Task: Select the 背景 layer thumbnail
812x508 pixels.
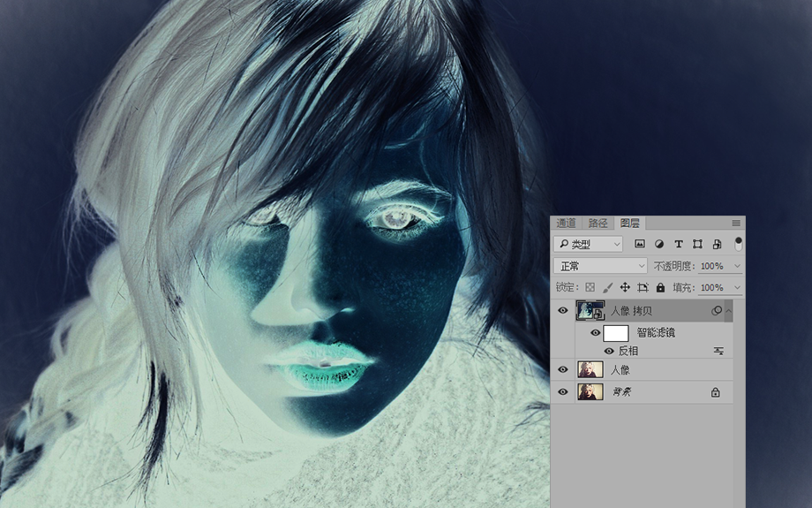Action: 590,391
